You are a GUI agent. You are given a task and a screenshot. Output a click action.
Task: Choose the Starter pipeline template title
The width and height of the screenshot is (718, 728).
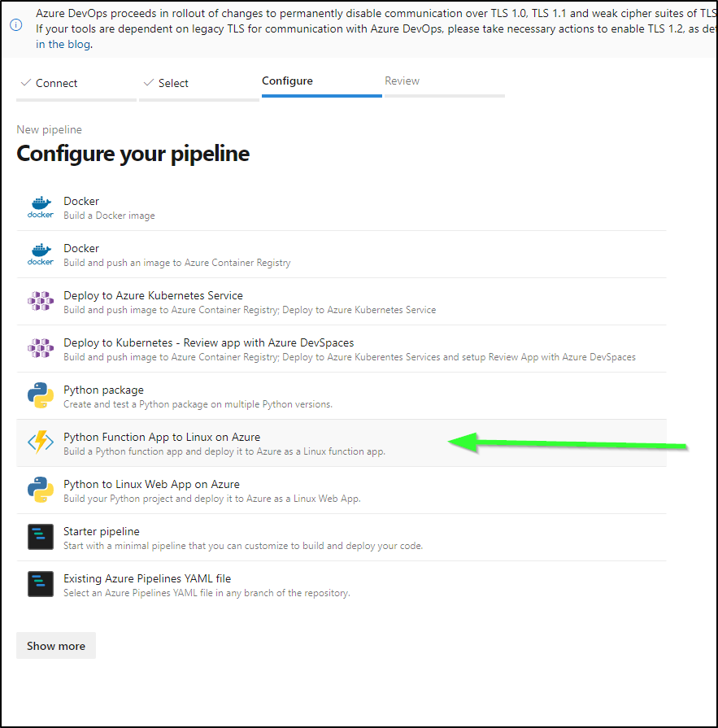click(101, 532)
